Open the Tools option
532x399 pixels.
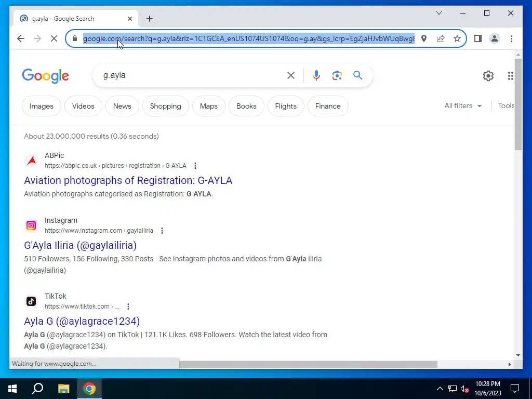click(x=506, y=106)
